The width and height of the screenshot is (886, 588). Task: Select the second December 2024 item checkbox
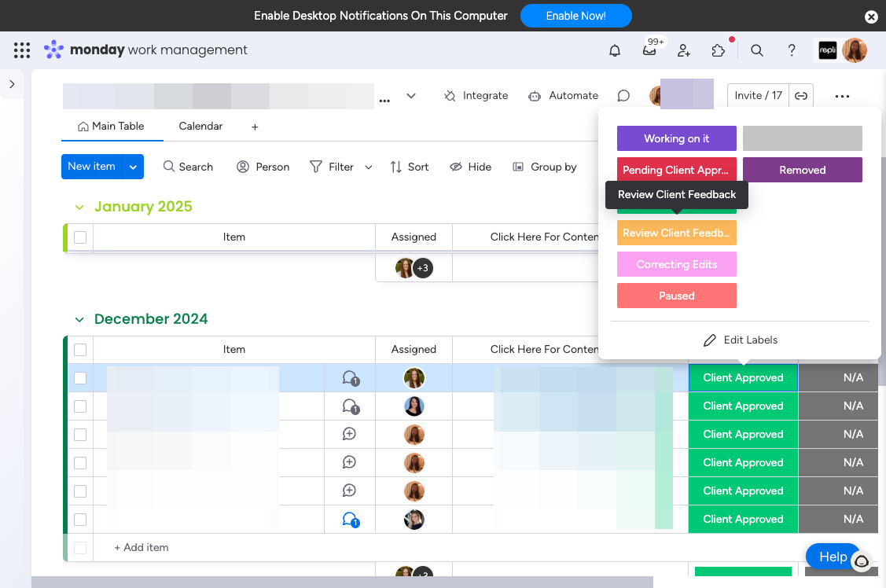click(80, 406)
